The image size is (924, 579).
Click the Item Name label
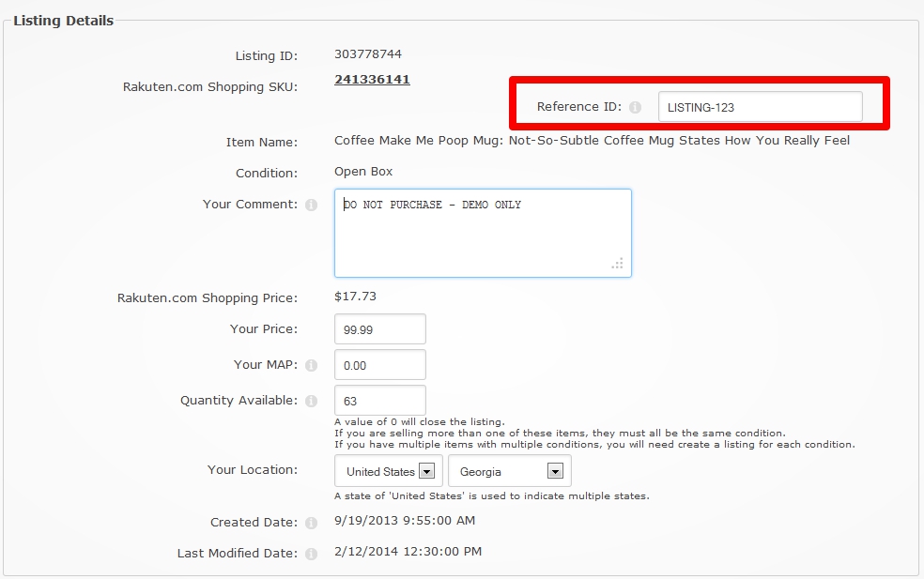point(262,143)
